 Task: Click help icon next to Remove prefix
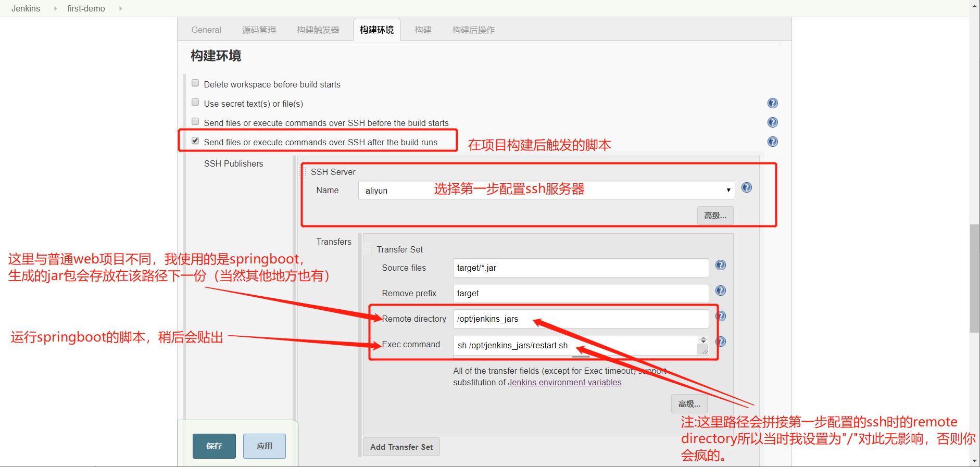tap(720, 291)
